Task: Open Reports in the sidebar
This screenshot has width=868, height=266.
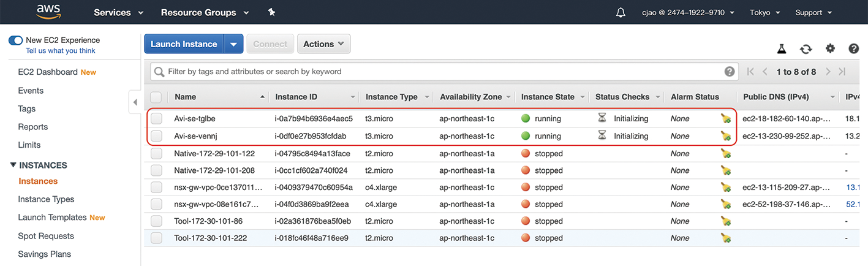Action: tap(33, 127)
